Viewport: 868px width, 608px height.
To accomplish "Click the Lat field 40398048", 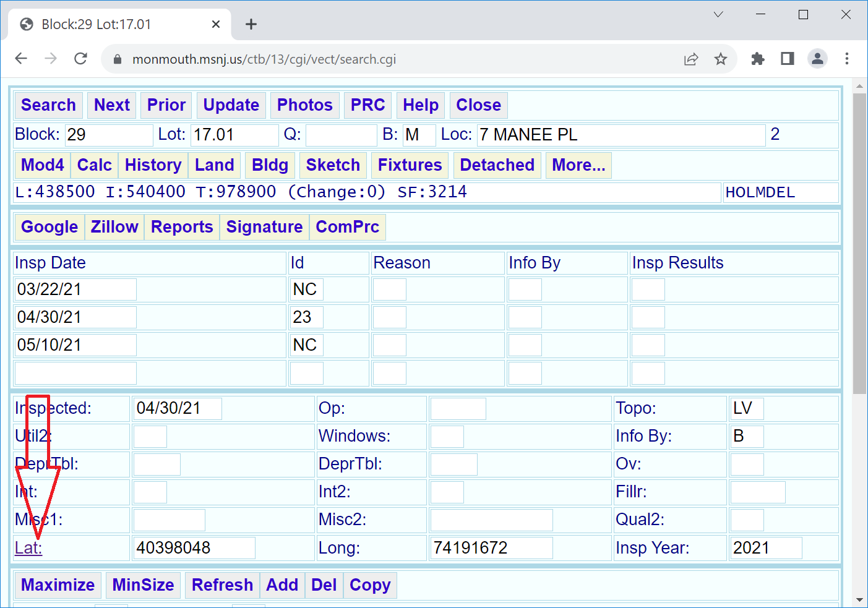I will tap(194, 548).
